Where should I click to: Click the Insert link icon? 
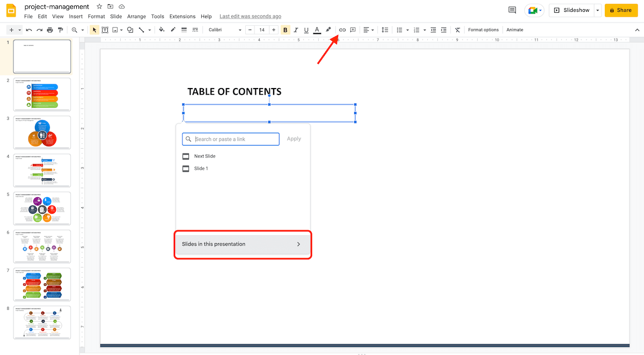click(342, 30)
